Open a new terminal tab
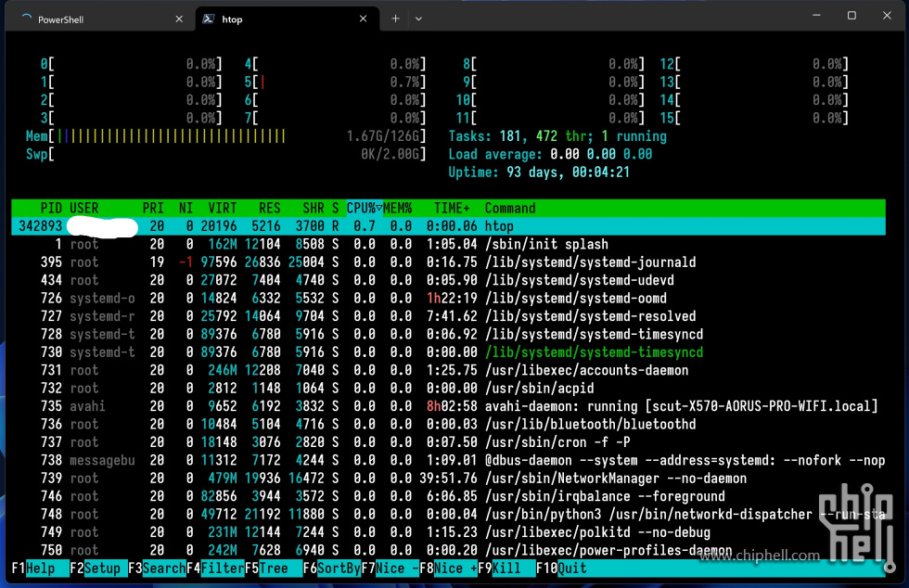Screen dimensions: 909x588 (x=395, y=19)
